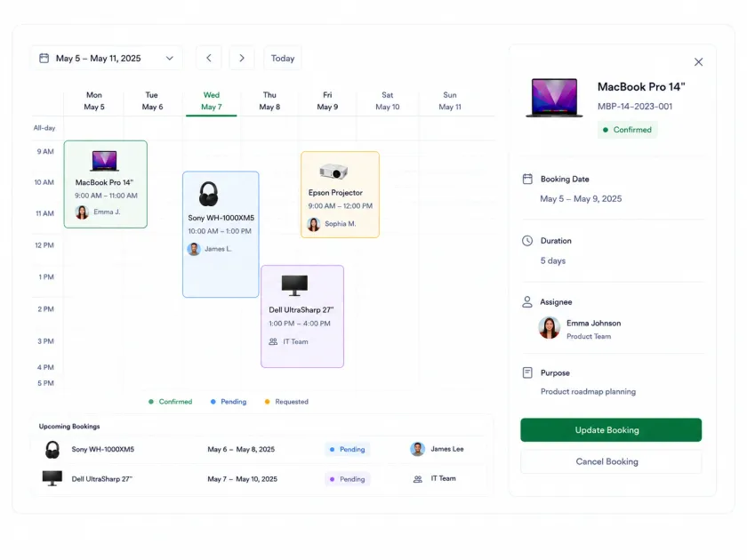Select the Tue May 6 column header
747x560 pixels.
(x=152, y=101)
